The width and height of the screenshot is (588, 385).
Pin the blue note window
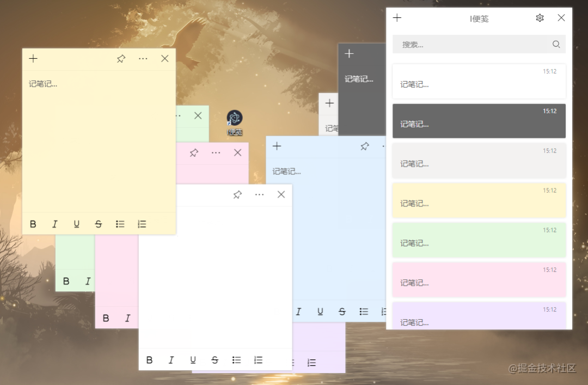pos(364,146)
